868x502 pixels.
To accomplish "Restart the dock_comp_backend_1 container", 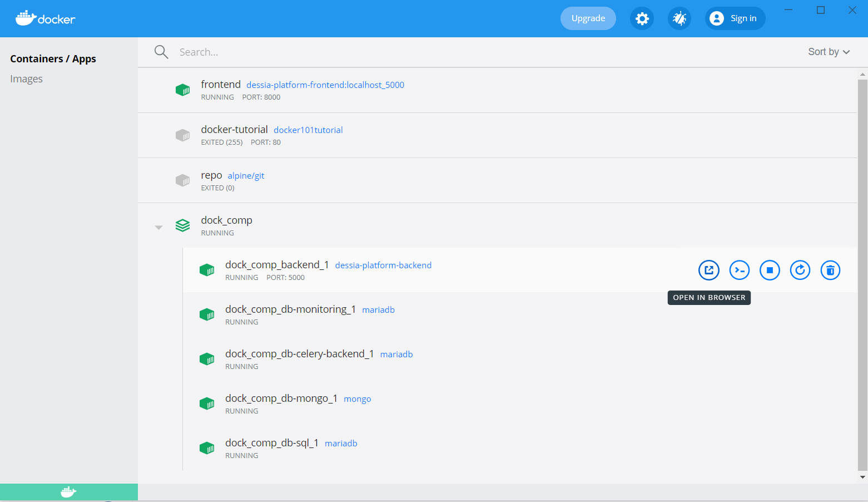I will (x=800, y=270).
